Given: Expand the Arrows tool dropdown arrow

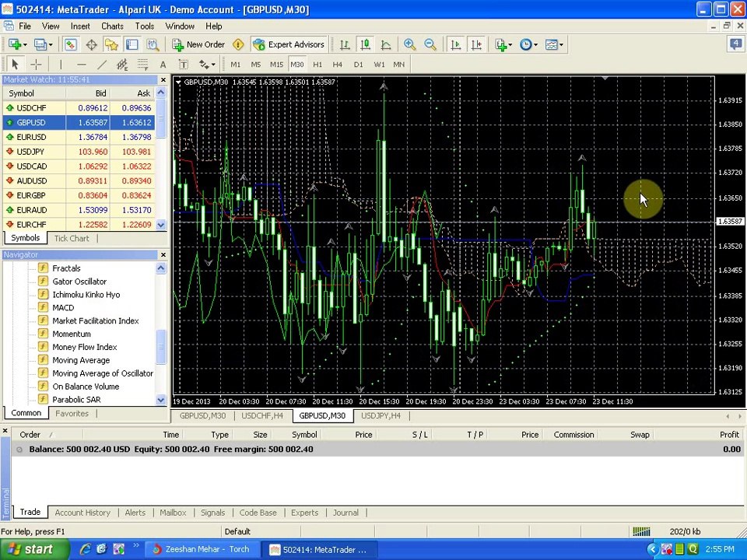Looking at the screenshot, I should pyautogui.click(x=213, y=65).
